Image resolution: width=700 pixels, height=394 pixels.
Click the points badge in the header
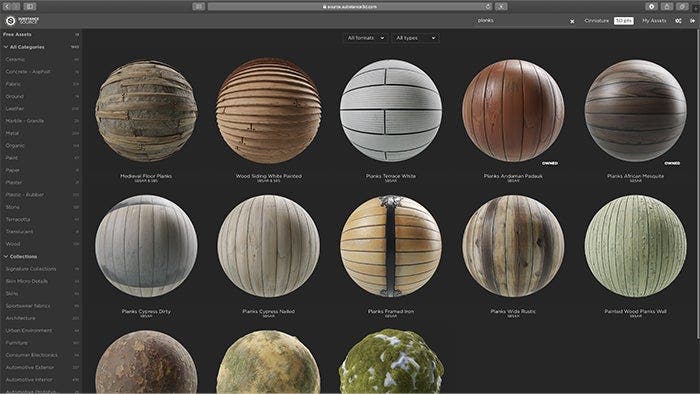624,21
